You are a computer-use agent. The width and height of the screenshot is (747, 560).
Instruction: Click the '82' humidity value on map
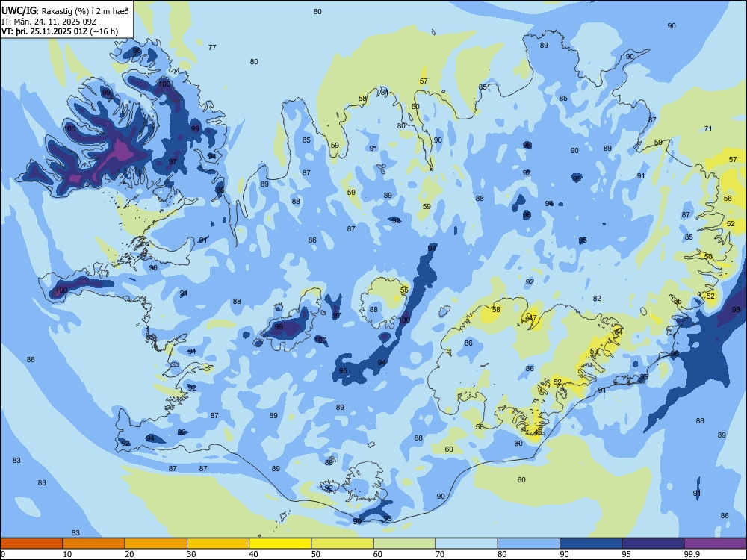click(597, 298)
